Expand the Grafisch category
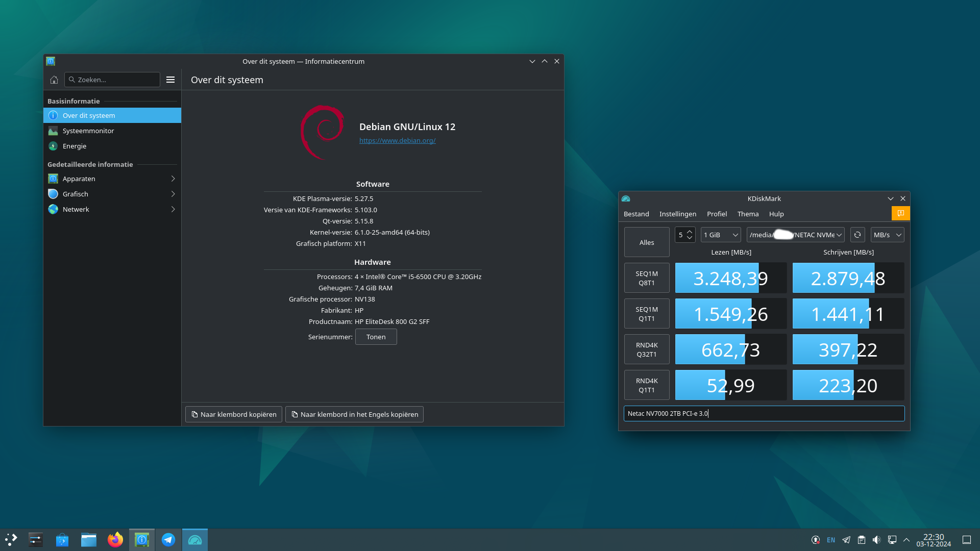The height and width of the screenshot is (551, 980). tap(173, 194)
